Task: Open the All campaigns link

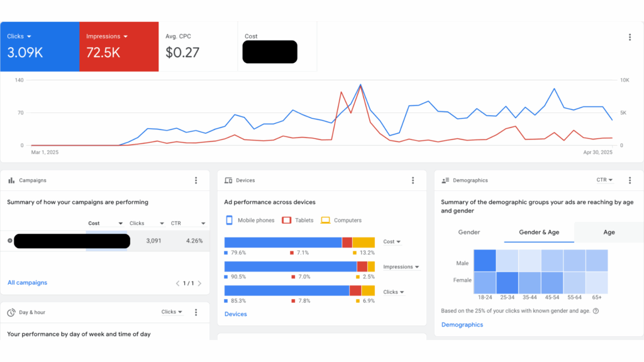Action: (27, 283)
